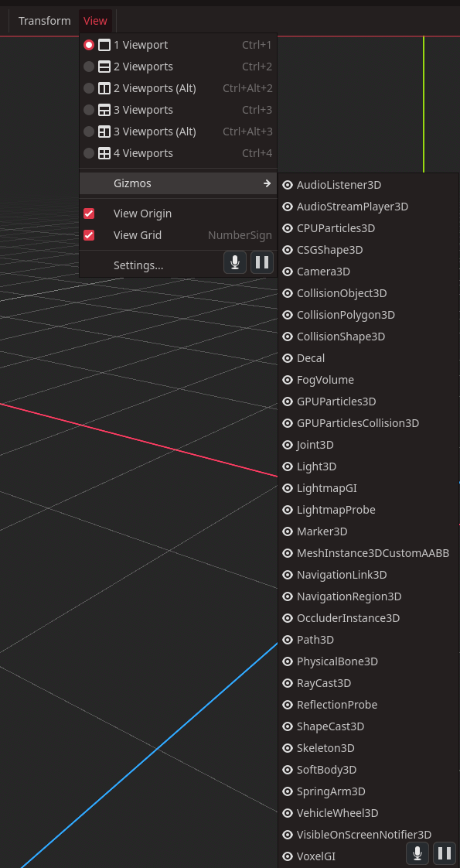Uncheck the View Grid checkbox
This screenshot has width=460, height=868.
[x=88, y=235]
